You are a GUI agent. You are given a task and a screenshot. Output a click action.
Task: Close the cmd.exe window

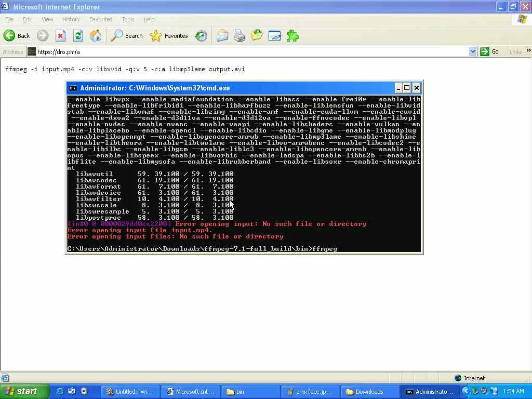(x=417, y=88)
